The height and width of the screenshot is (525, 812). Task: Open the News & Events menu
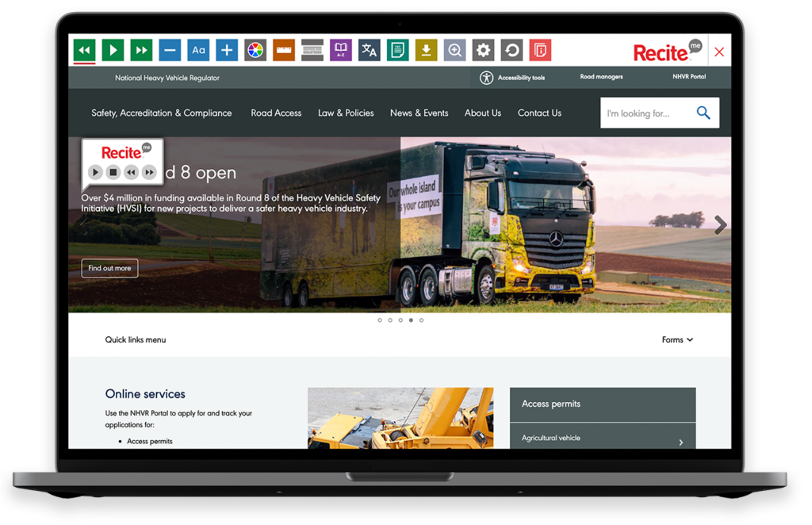(419, 113)
